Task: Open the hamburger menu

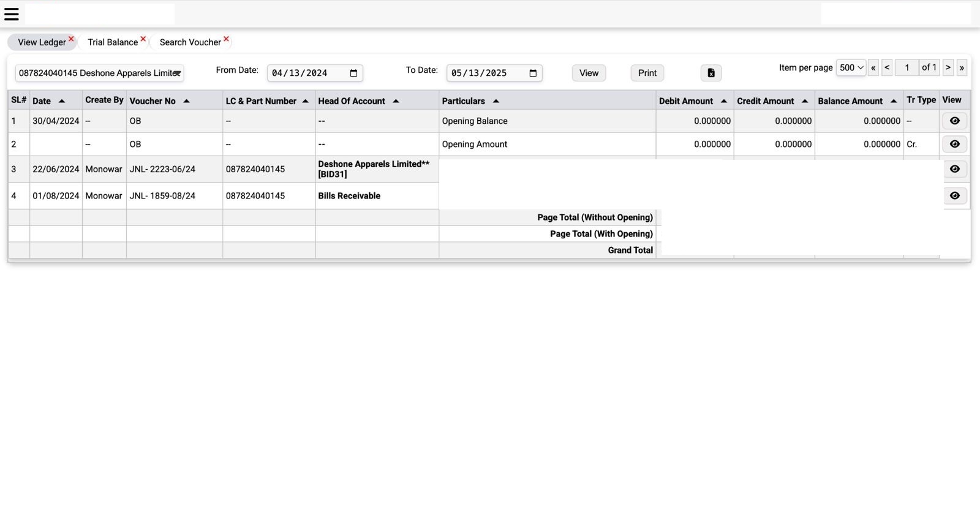Action: tap(12, 13)
